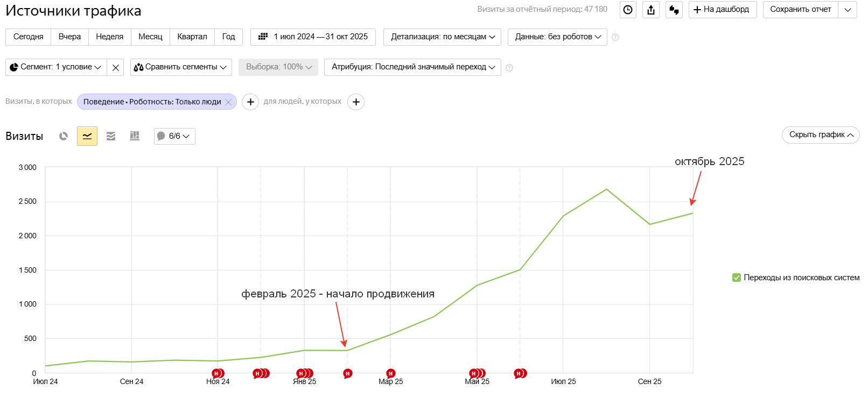Screen dimensions: 868x412
Task: Clear the segment with the X button
Action: tap(115, 67)
